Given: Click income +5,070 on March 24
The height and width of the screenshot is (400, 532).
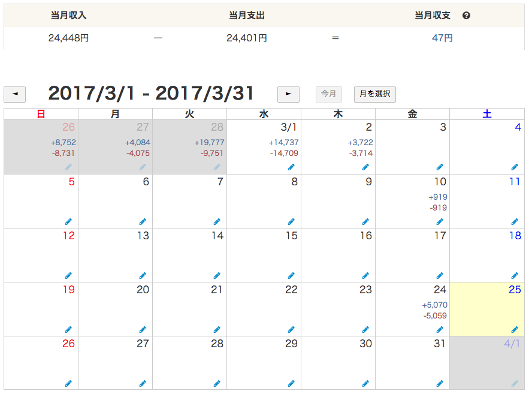Looking at the screenshot, I should pyautogui.click(x=434, y=305).
